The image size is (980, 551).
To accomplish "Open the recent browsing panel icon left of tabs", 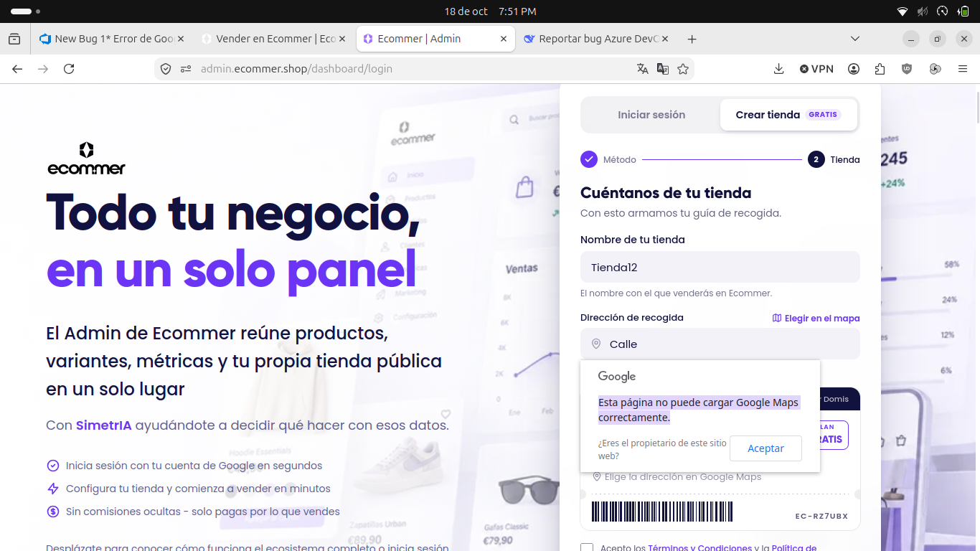I will (14, 39).
